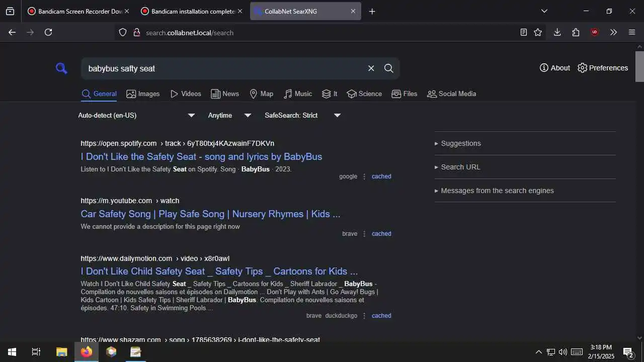Open Task View on taskbar
Screen dimensions: 644x362
[x=36, y=352]
